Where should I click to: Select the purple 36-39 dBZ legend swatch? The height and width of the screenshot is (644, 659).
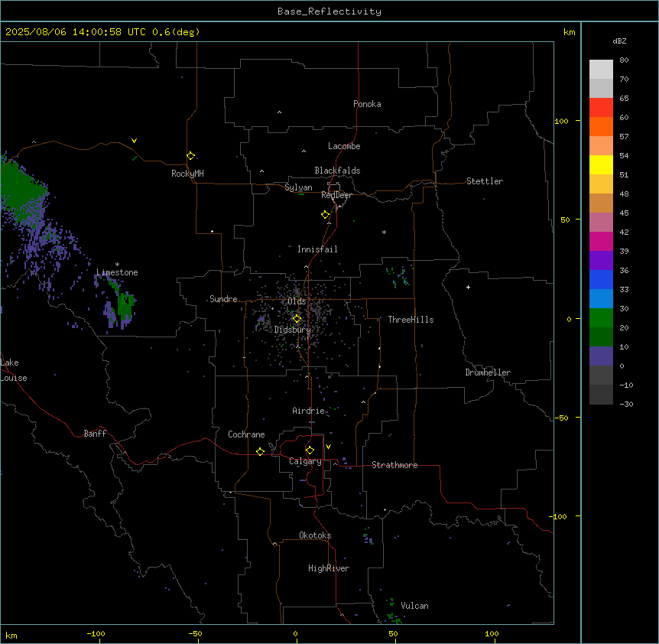tap(601, 260)
